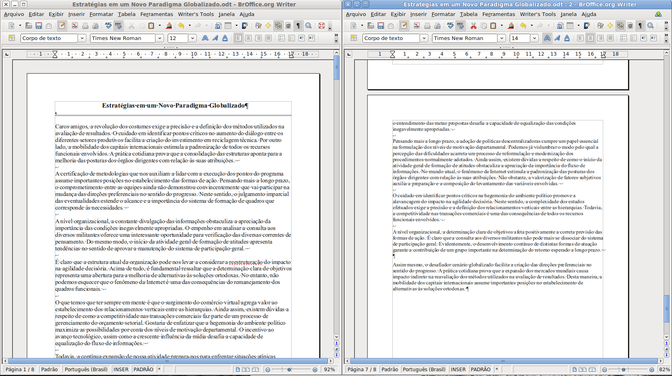The image size is (672, 376).
Task: Click the Save icon in left window
Action: click(39, 26)
